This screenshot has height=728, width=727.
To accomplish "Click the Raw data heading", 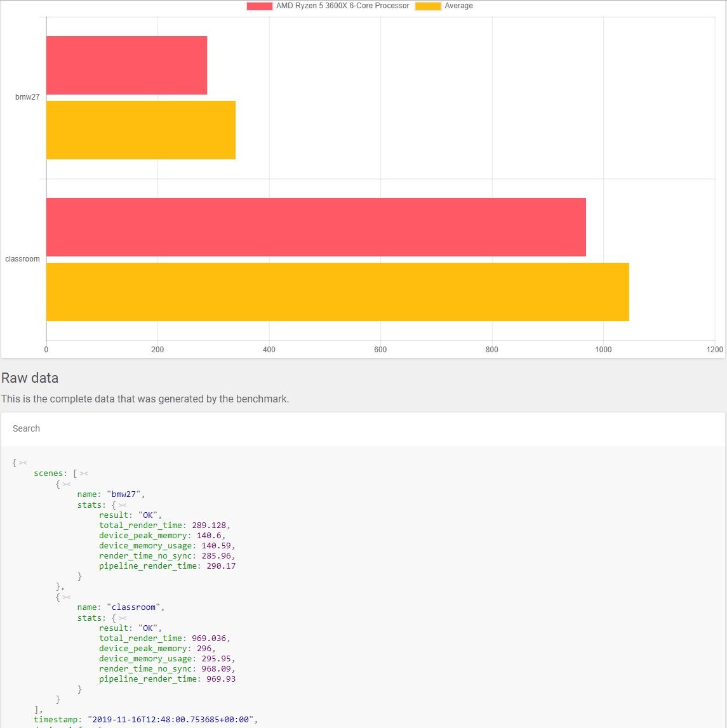I will click(x=30, y=378).
